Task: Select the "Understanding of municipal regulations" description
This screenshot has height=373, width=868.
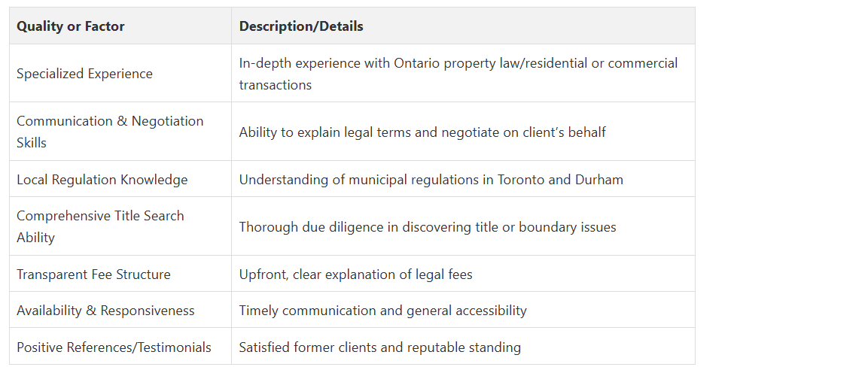Action: point(431,180)
